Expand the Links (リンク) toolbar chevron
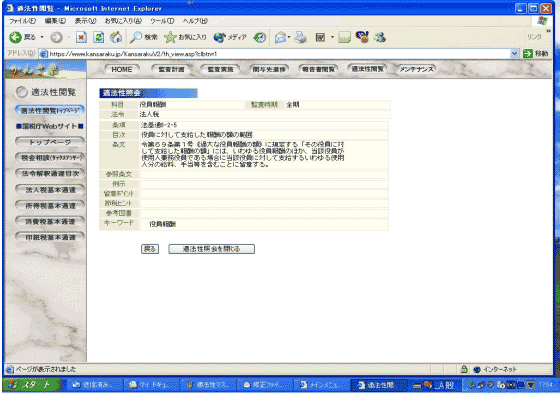The height and width of the screenshot is (396, 560). [x=548, y=31]
